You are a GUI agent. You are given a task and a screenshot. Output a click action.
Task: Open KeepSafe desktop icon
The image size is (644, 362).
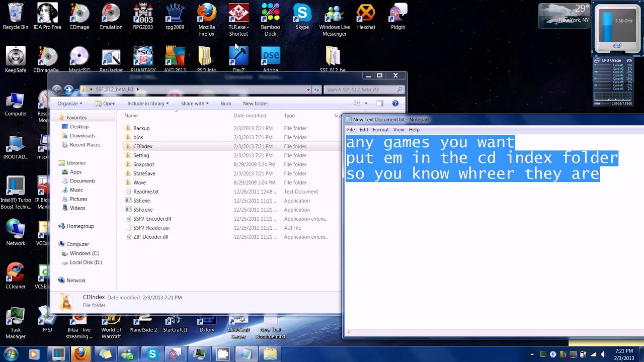pos(16,59)
